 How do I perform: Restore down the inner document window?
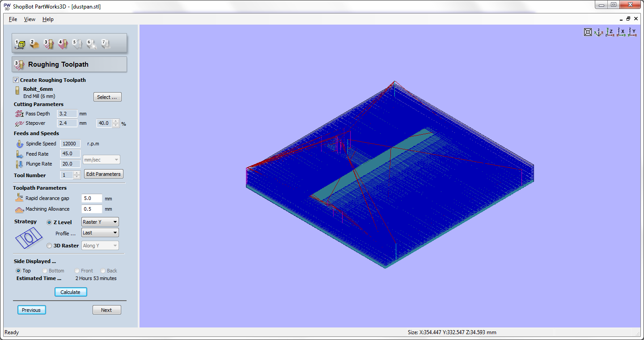tap(628, 19)
